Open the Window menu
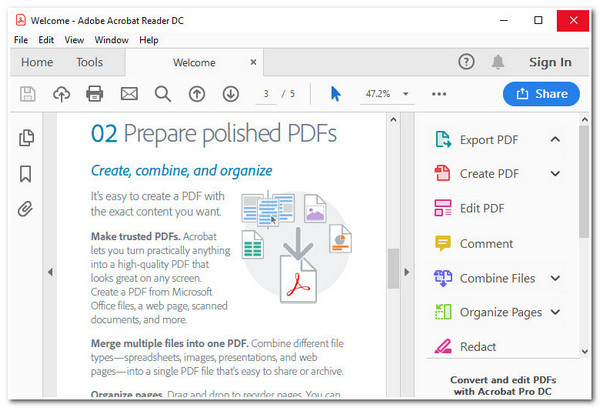The width and height of the screenshot is (600, 408). pyautogui.click(x=111, y=40)
